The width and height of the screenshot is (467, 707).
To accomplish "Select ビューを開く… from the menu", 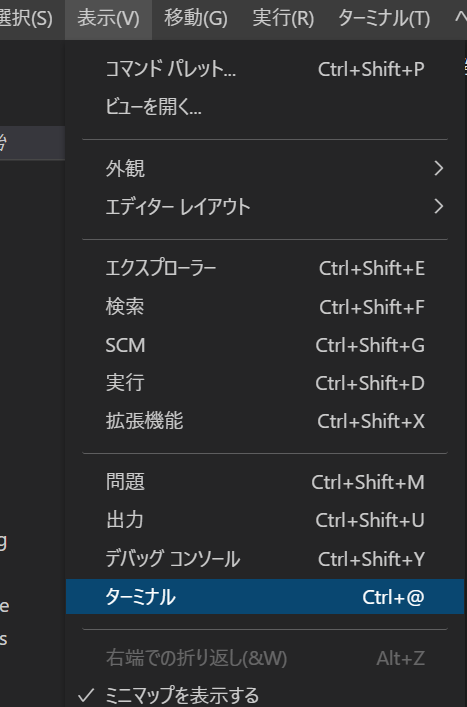I will click(x=265, y=107).
